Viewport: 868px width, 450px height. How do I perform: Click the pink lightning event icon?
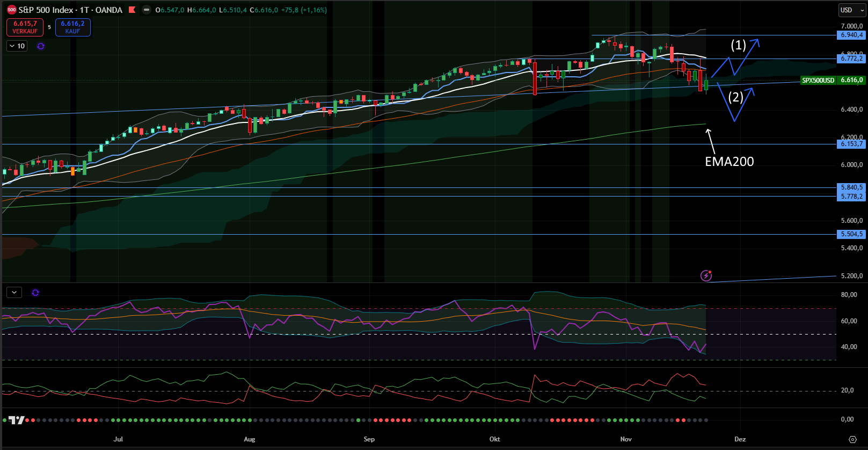click(x=706, y=275)
